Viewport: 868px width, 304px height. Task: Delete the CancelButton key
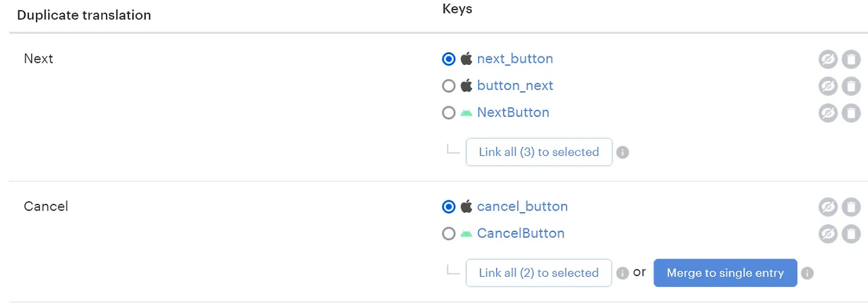[x=851, y=234]
